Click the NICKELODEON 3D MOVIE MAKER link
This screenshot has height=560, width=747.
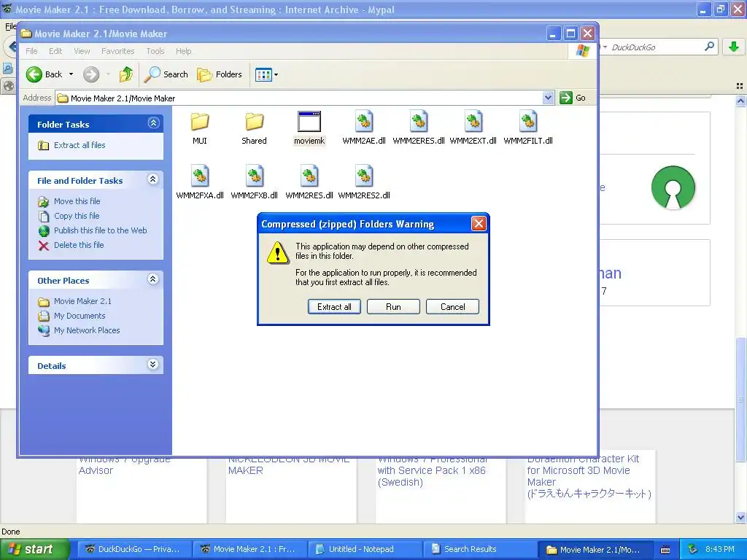coord(289,464)
